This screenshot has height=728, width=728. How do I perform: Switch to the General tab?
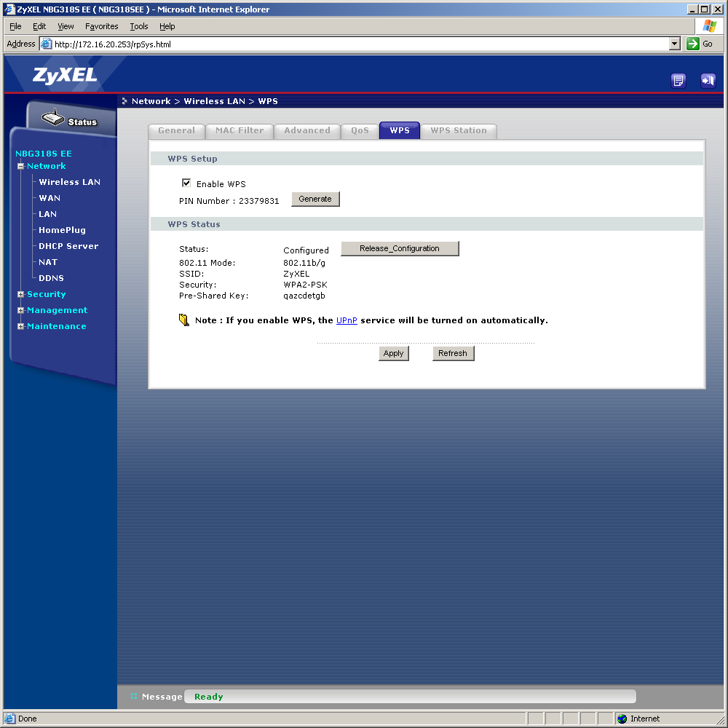(176, 130)
